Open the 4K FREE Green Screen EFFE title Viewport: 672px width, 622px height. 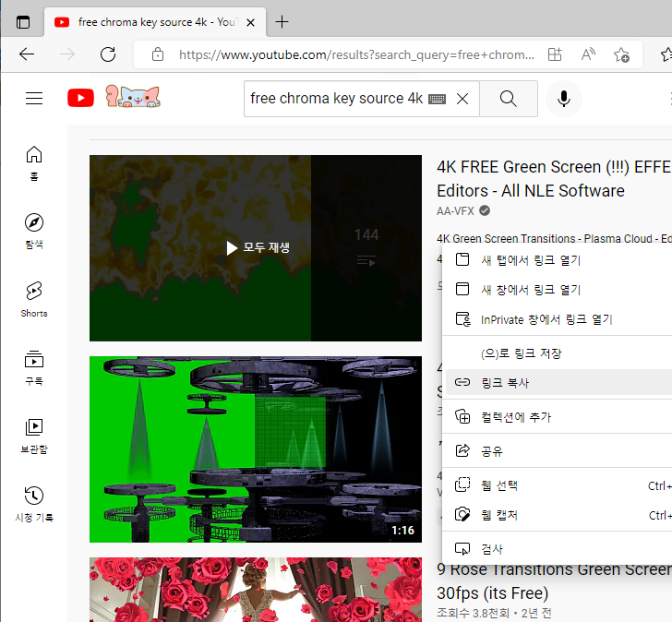pyautogui.click(x=554, y=179)
